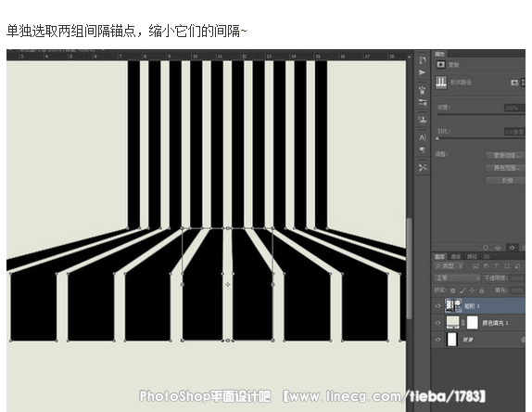Open the Brush settings panel icon
The height and width of the screenshot is (412, 532).
[422, 102]
